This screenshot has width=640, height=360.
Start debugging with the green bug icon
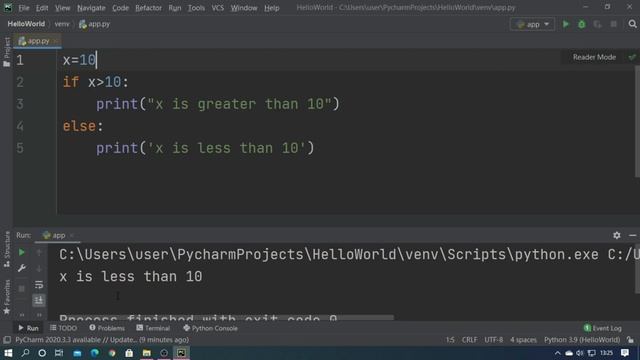coord(582,24)
